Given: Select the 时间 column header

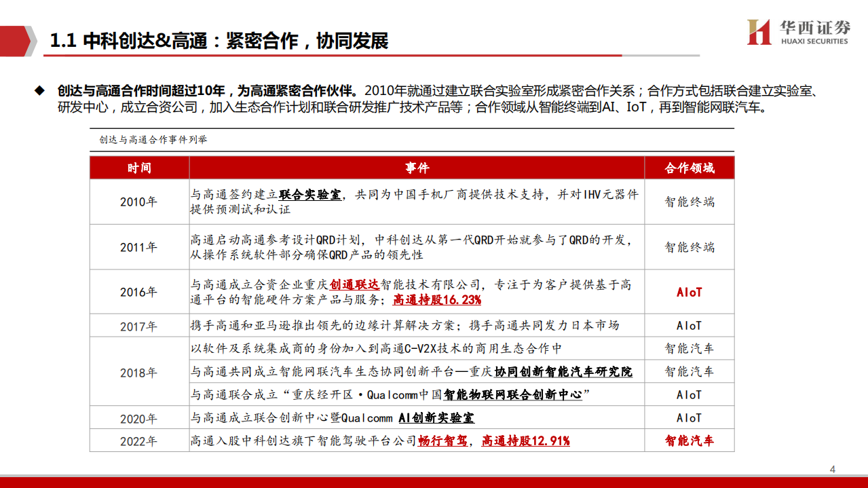Looking at the screenshot, I should (x=138, y=166).
